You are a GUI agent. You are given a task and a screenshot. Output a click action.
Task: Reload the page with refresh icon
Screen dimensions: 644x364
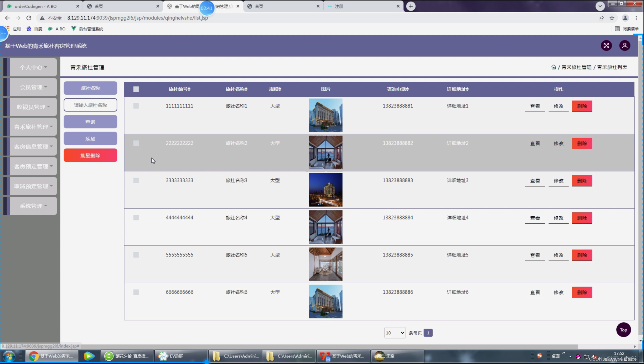click(29, 18)
